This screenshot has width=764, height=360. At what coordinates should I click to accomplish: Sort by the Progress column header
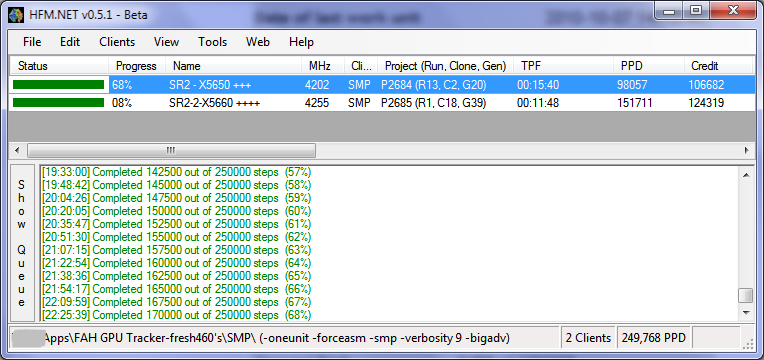pyautogui.click(x=136, y=66)
